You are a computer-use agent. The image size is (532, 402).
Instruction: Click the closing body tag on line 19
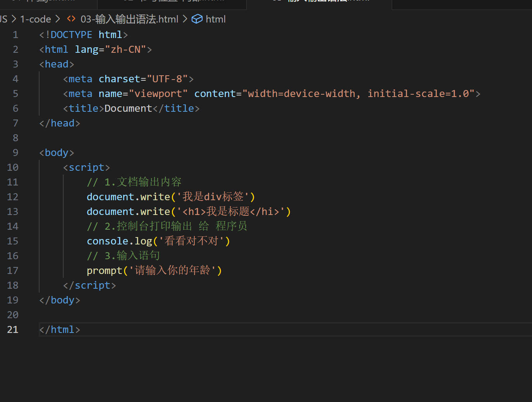[x=60, y=300]
